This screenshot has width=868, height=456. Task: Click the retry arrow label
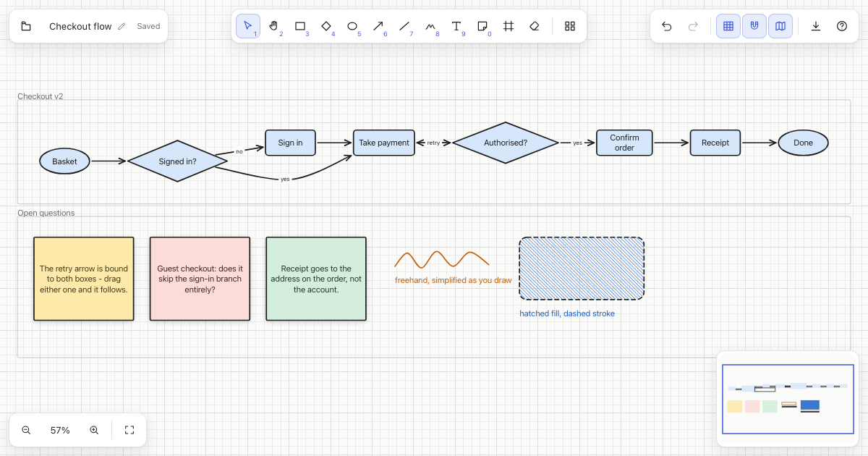[x=433, y=143]
